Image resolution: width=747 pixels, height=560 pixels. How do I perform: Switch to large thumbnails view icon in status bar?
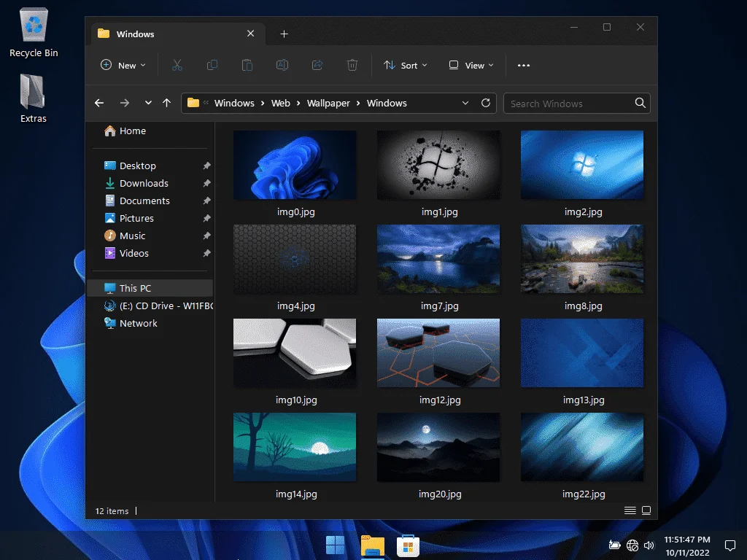(x=646, y=510)
